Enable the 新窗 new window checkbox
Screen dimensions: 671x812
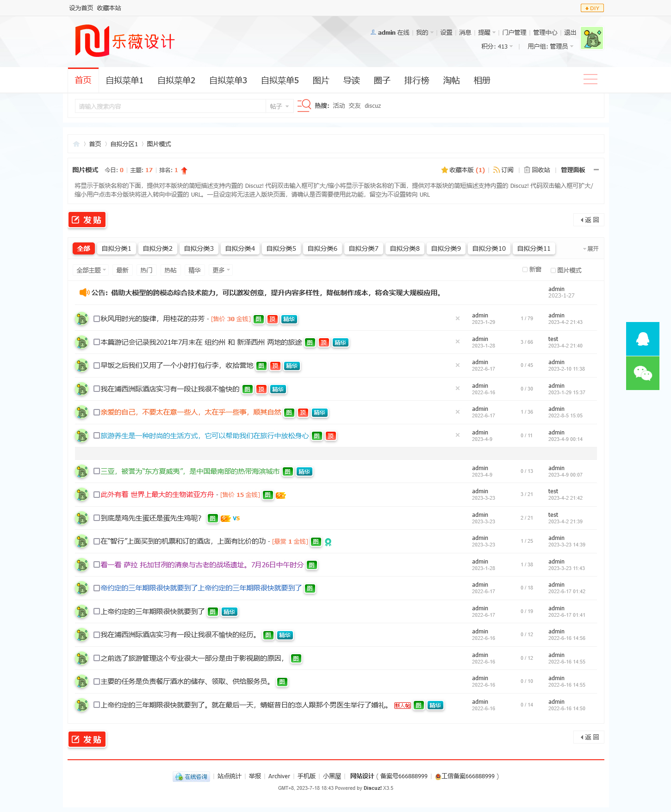(x=525, y=270)
